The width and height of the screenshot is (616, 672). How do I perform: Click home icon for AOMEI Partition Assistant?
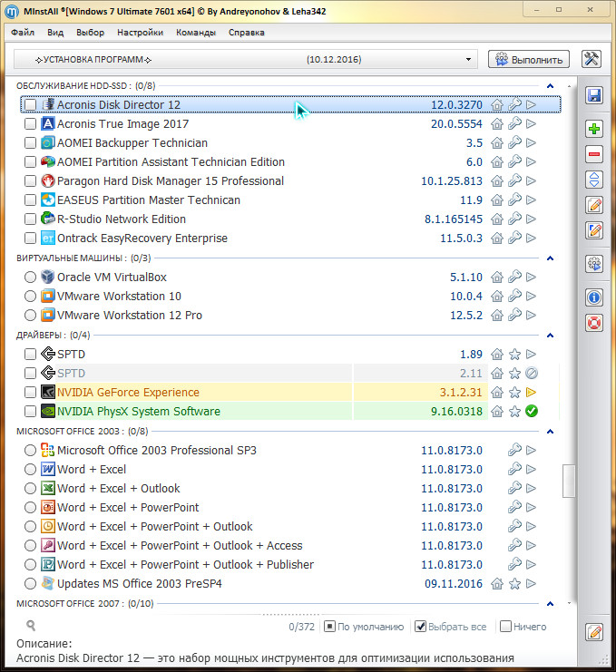(x=497, y=162)
